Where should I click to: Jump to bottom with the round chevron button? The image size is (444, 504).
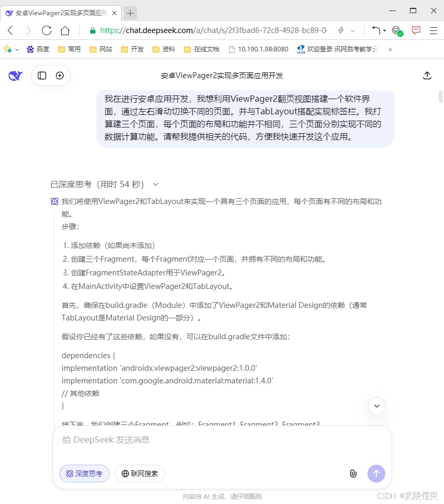(377, 406)
